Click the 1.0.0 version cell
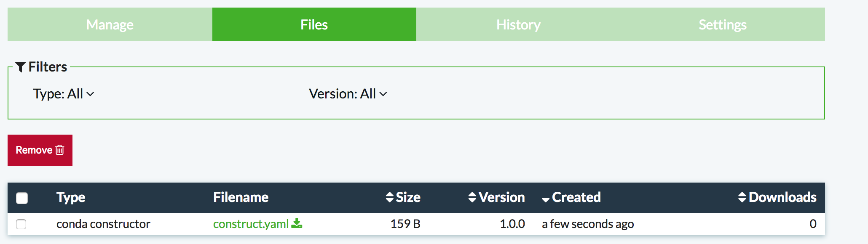This screenshot has height=244, width=868. (x=512, y=224)
